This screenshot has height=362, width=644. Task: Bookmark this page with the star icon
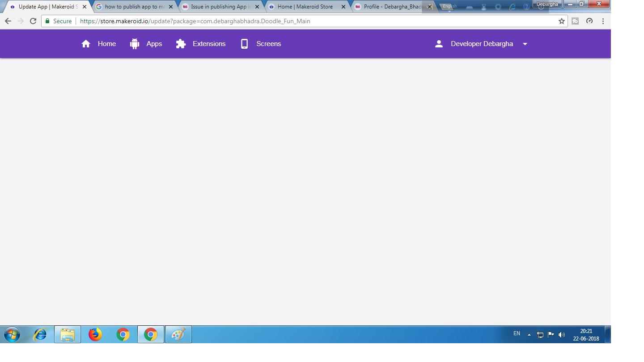tap(562, 21)
